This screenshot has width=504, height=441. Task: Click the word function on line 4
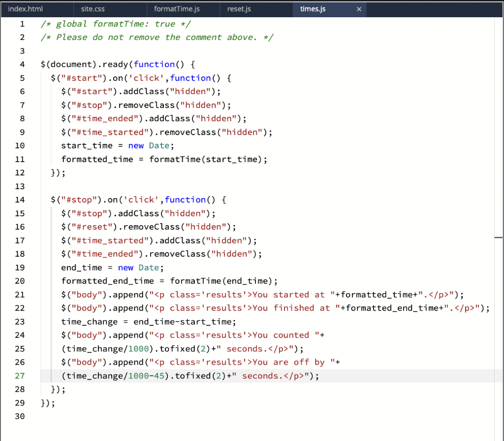(x=154, y=64)
